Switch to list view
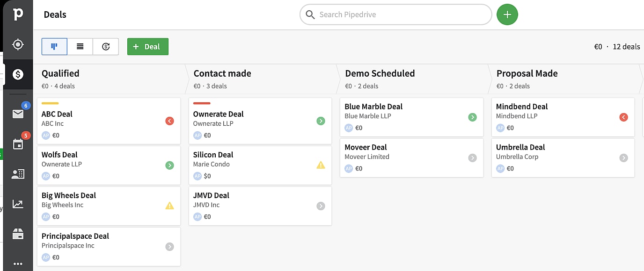Screen dimensions: 644x271 [80, 47]
